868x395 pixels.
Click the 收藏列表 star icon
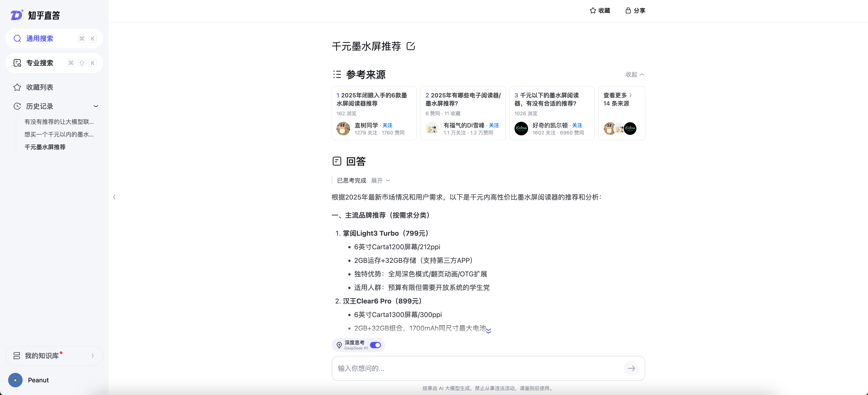click(17, 87)
